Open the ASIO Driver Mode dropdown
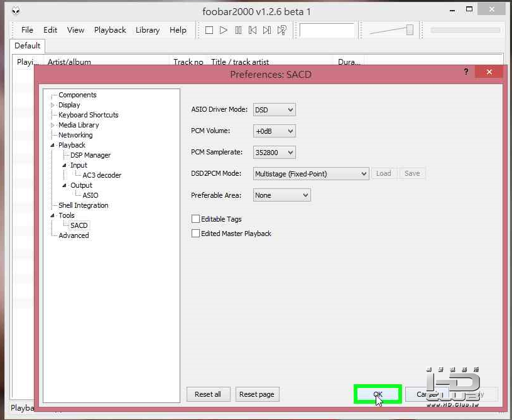 point(275,110)
